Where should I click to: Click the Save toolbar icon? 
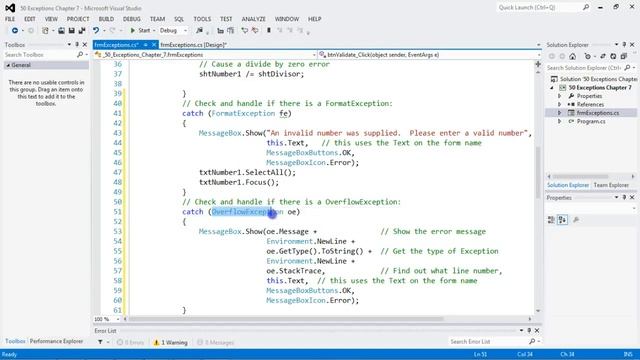click(x=71, y=31)
